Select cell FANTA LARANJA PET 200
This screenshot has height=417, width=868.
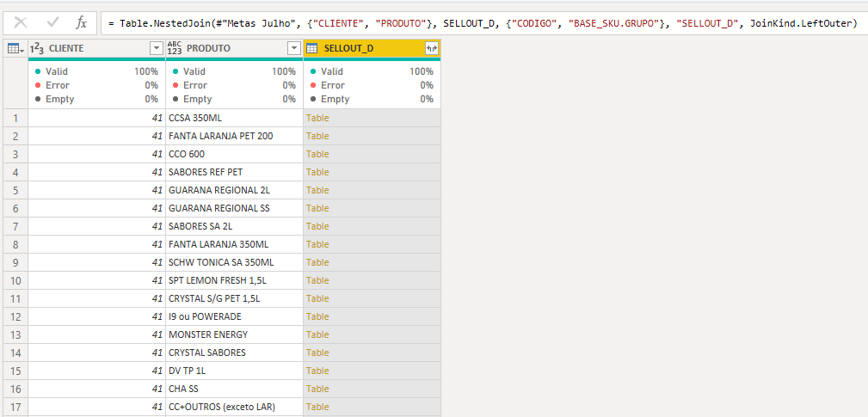[234, 136]
